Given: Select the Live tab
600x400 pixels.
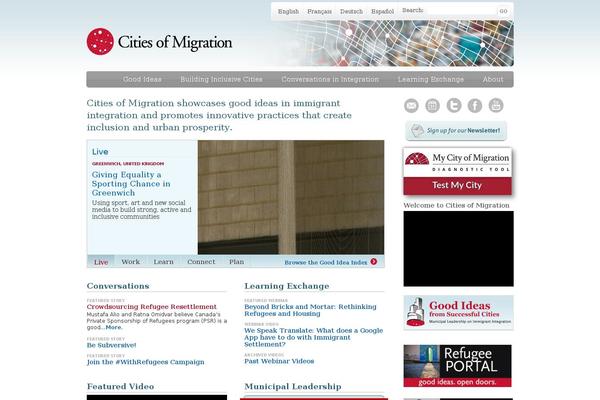Looking at the screenshot, I should pyautogui.click(x=101, y=262).
